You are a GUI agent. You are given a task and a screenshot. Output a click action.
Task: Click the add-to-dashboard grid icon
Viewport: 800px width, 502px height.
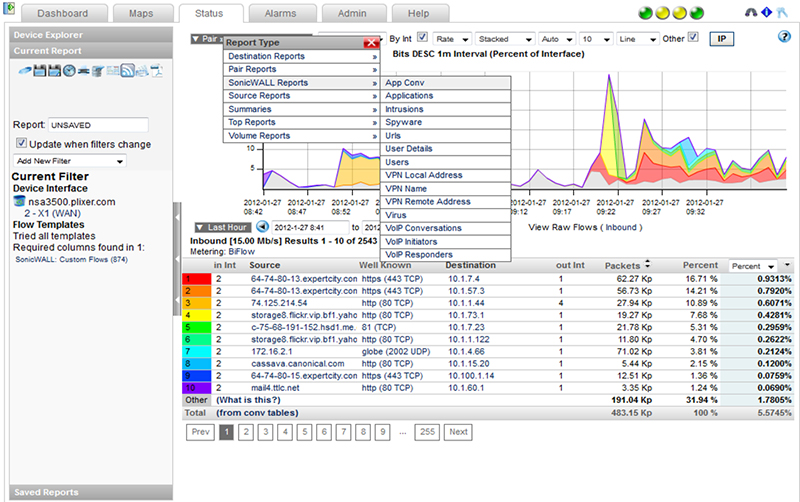pos(113,70)
